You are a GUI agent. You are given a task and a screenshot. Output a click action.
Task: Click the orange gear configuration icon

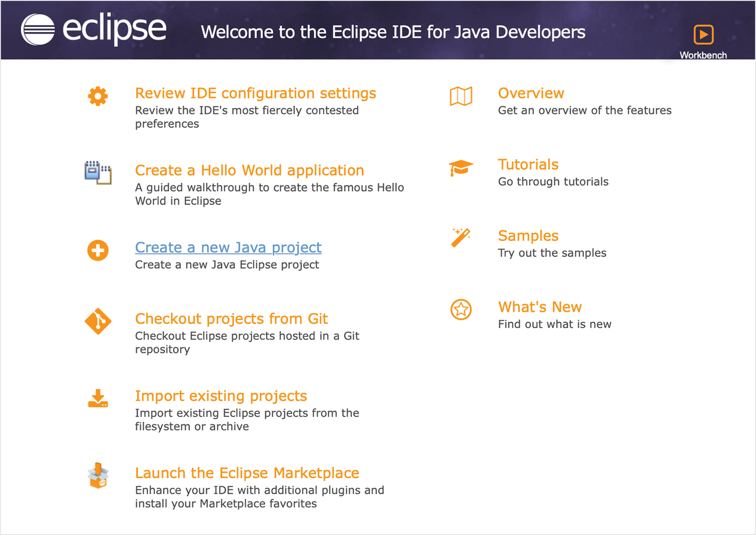tap(98, 96)
